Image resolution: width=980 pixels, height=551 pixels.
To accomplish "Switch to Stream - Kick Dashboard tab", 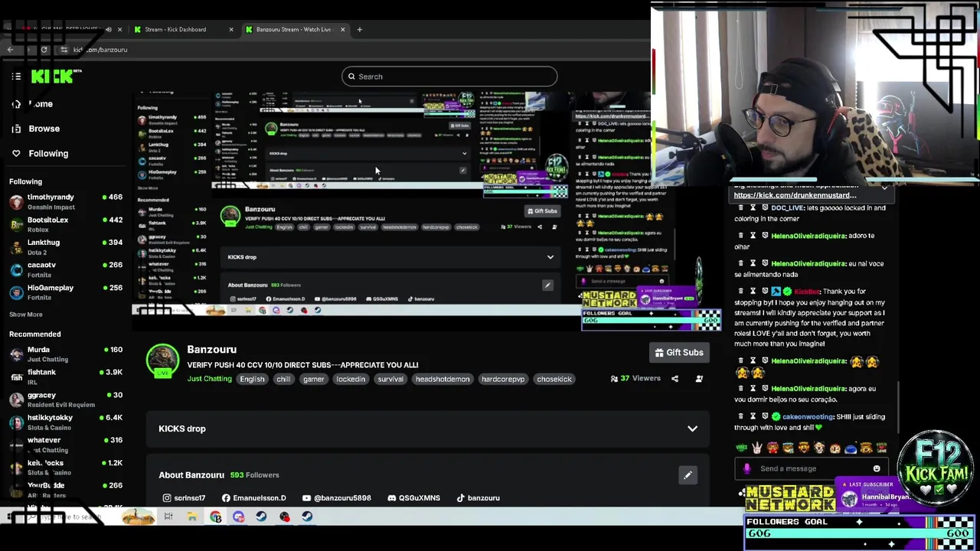I will click(x=182, y=29).
